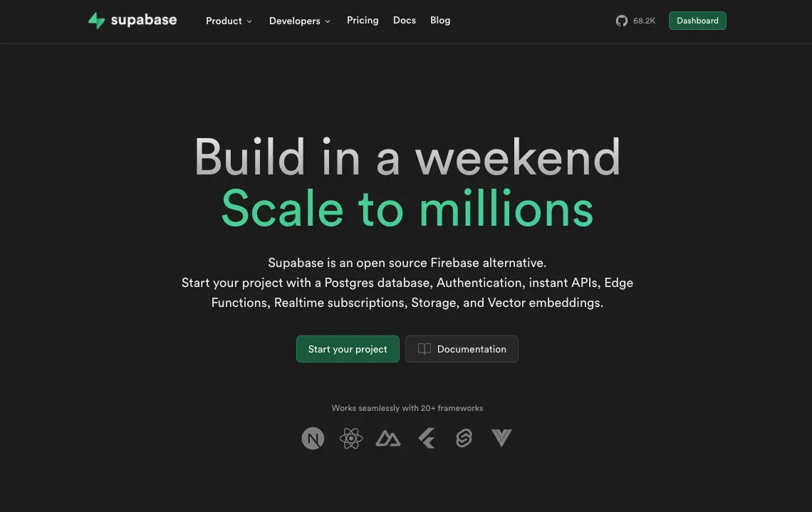Click the Flutter framework icon
Viewport: 812px width, 512px height.
tap(426, 438)
